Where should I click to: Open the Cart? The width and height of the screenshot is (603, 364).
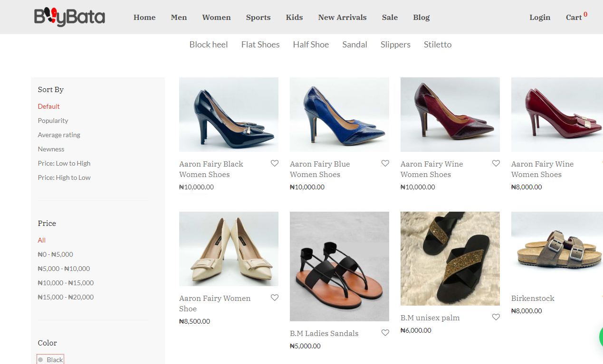coord(576,17)
